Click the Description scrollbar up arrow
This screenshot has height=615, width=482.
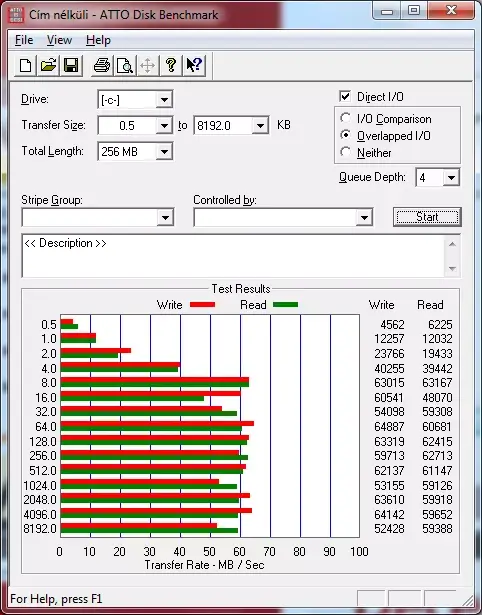pos(452,244)
